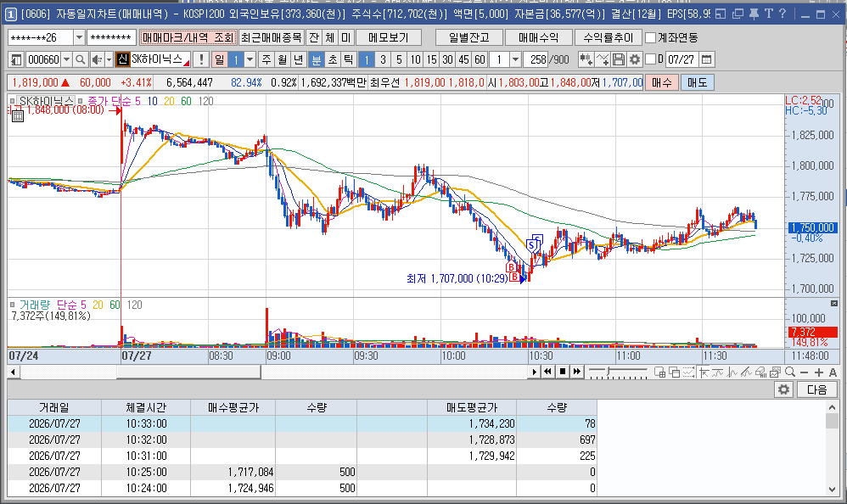Toggle the 일 daily chart period
The image size is (847, 504).
219,59
